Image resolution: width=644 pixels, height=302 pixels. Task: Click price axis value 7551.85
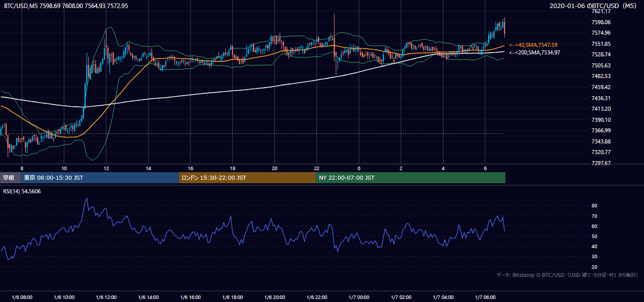[601, 44]
